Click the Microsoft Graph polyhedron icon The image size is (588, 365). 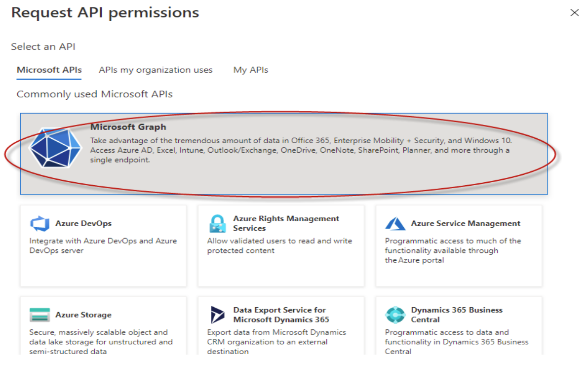tap(55, 148)
